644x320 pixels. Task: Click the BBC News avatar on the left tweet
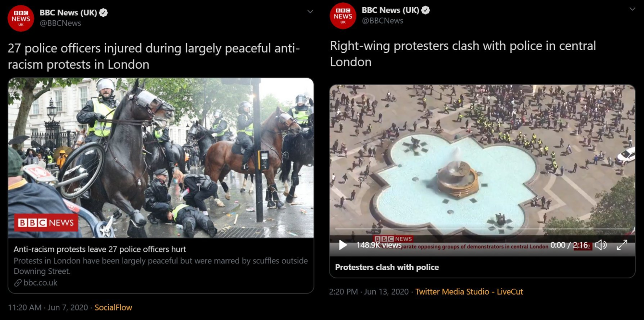[x=21, y=18]
